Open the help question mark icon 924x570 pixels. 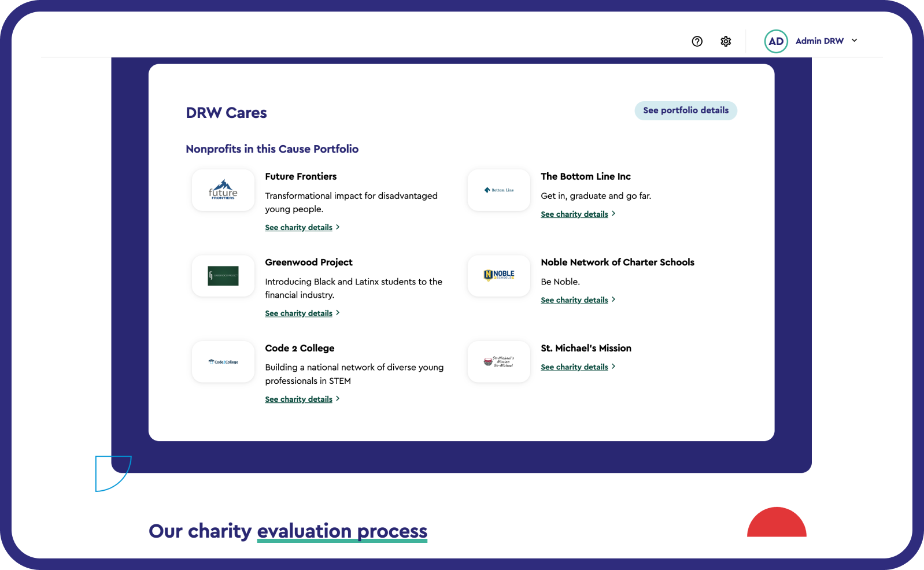[697, 41]
